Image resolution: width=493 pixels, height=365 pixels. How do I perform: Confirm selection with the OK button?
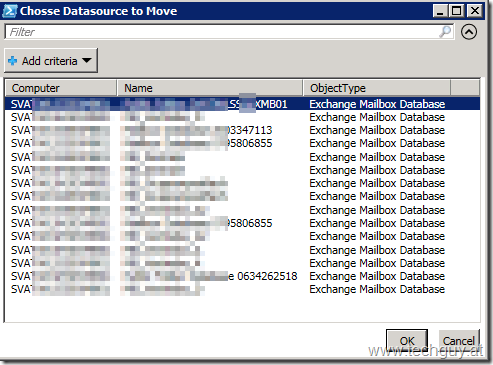click(x=407, y=341)
